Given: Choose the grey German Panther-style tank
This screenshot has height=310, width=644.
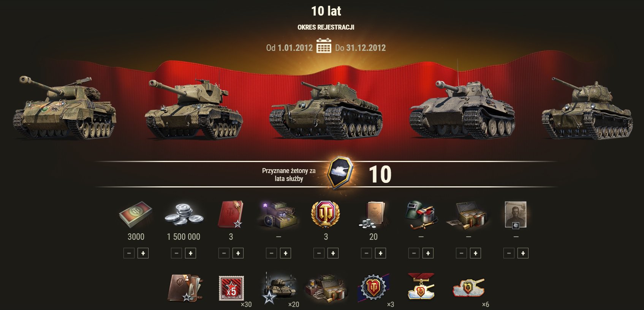Looking at the screenshot, I should coord(462,109).
